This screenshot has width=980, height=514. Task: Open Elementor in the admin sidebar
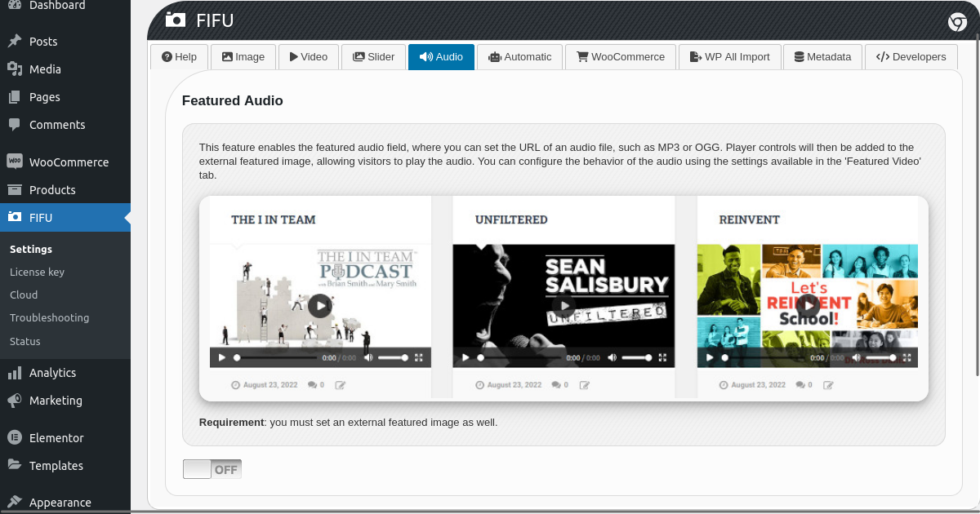coord(65,438)
